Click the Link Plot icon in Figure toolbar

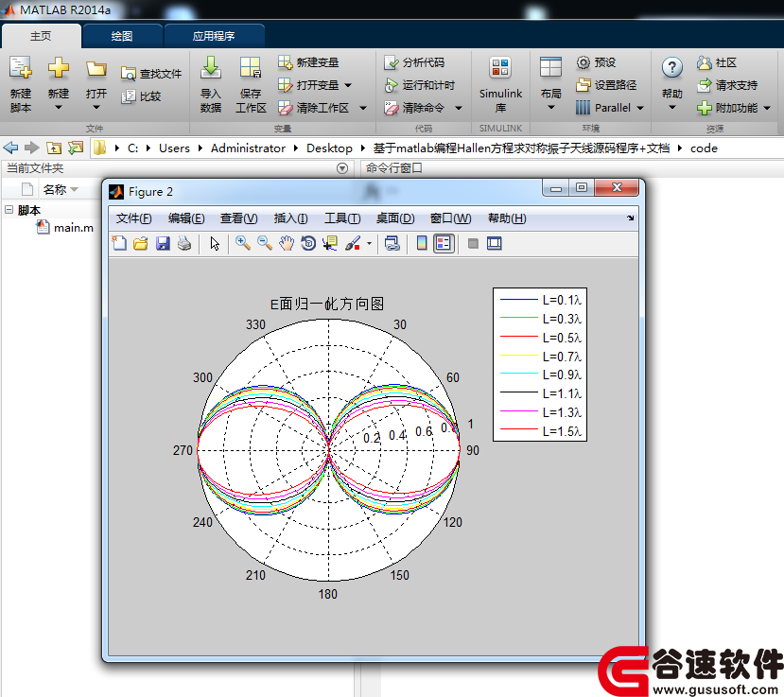(392, 243)
